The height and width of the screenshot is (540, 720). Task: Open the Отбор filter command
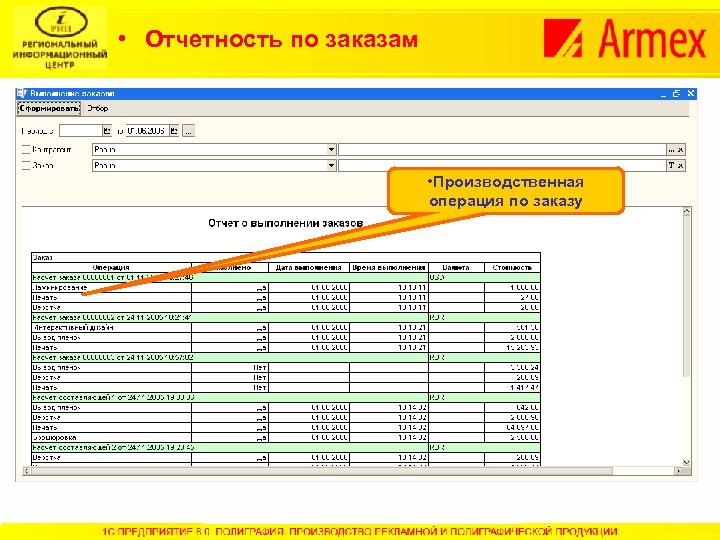point(98,108)
